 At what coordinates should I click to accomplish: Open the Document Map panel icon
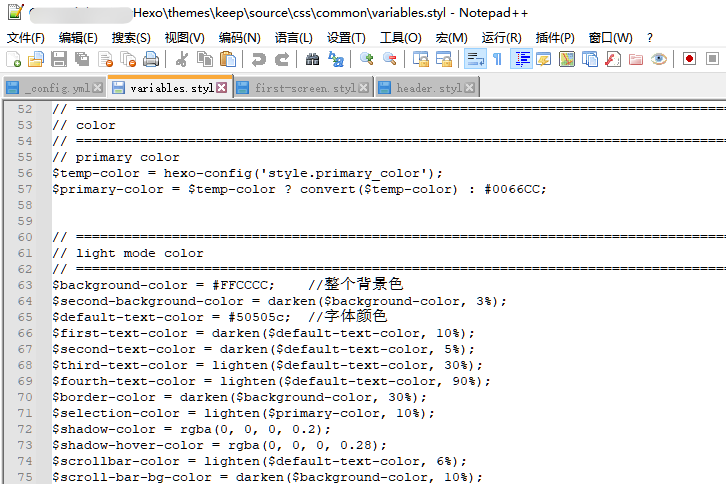click(567, 59)
